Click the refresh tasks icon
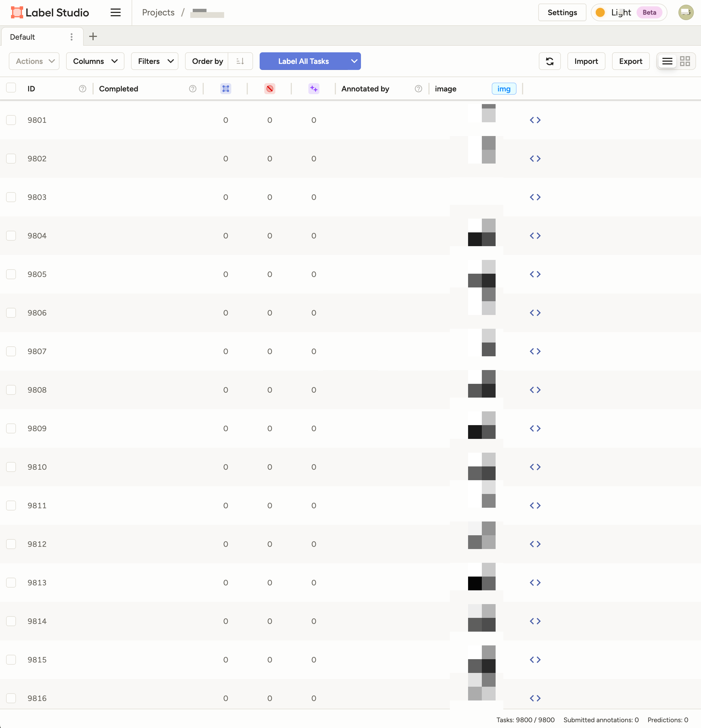 click(x=550, y=61)
